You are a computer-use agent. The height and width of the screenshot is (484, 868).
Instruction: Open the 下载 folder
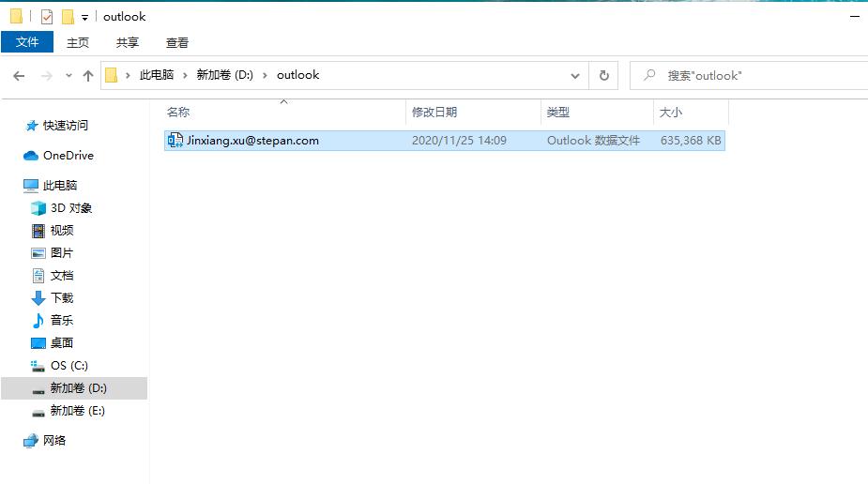click(61, 298)
